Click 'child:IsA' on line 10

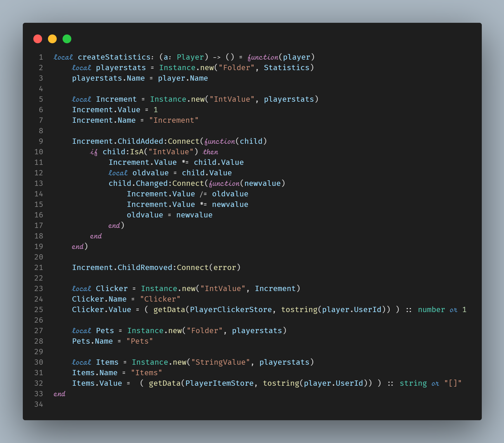pos(123,152)
